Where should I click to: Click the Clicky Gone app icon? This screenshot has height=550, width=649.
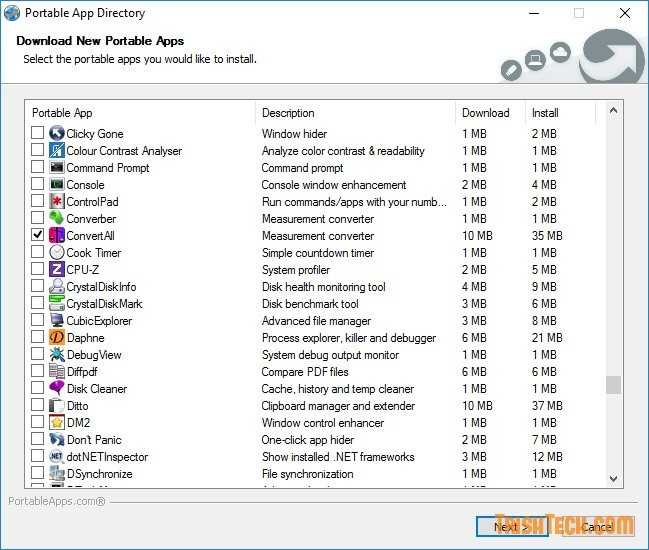57,134
